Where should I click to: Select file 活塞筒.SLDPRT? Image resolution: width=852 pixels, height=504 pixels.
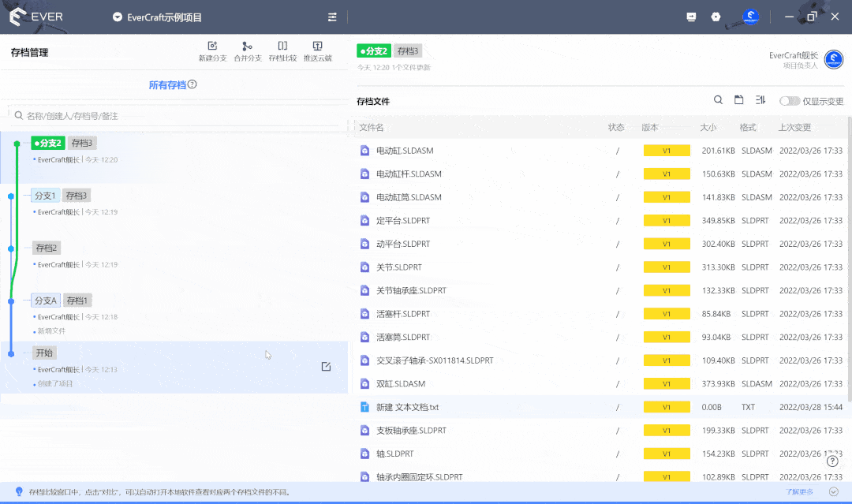tap(600, 338)
